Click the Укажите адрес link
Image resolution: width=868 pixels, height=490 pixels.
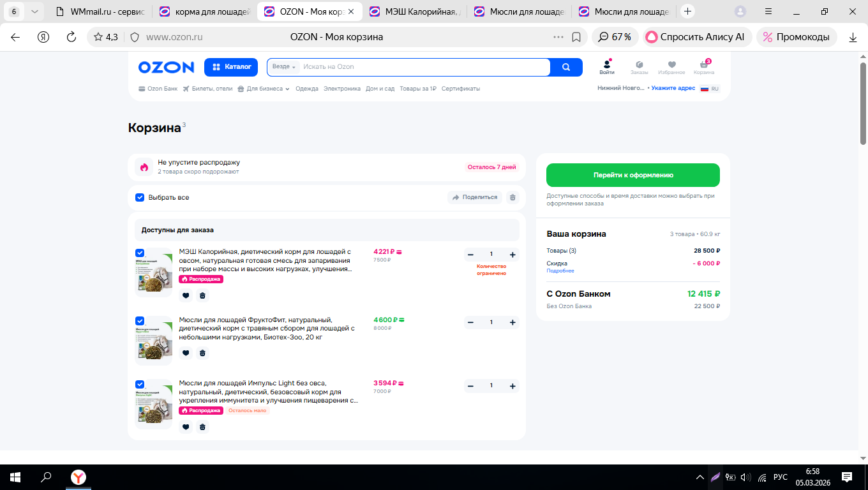673,89
